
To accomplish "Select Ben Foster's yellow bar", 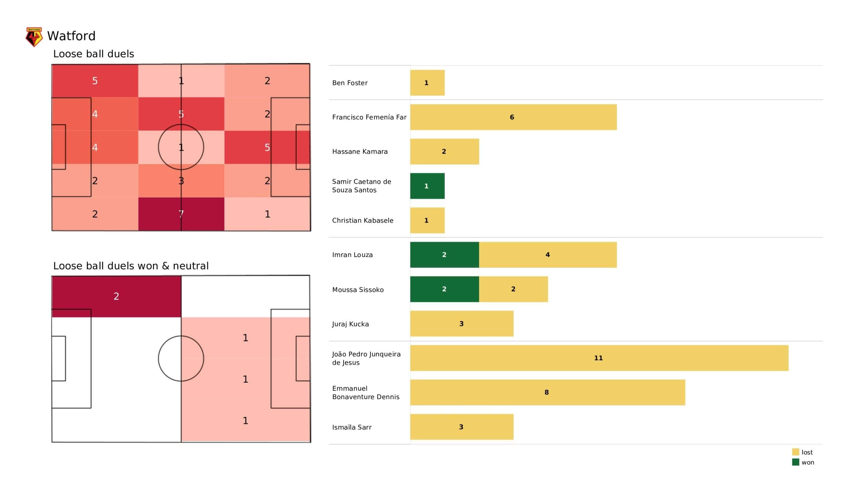I will click(427, 83).
